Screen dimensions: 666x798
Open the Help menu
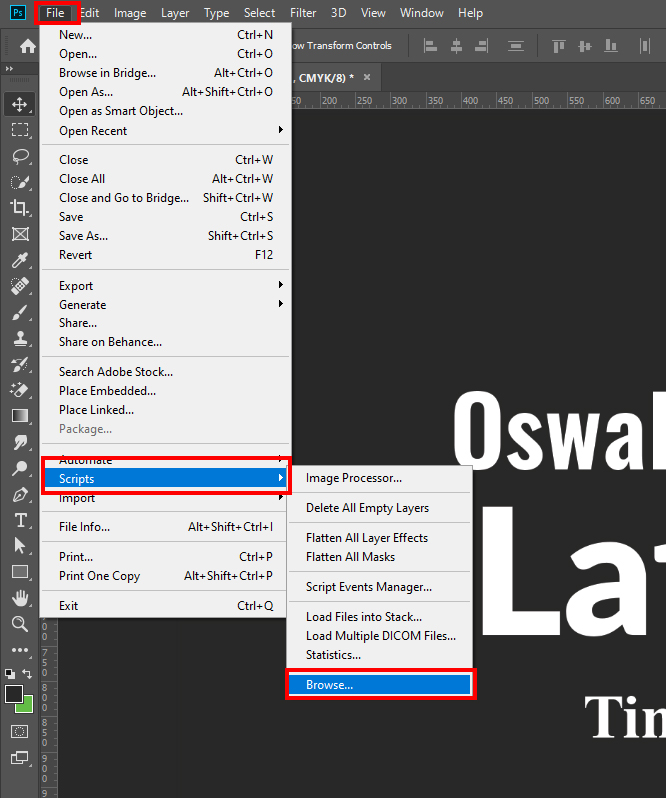[470, 13]
